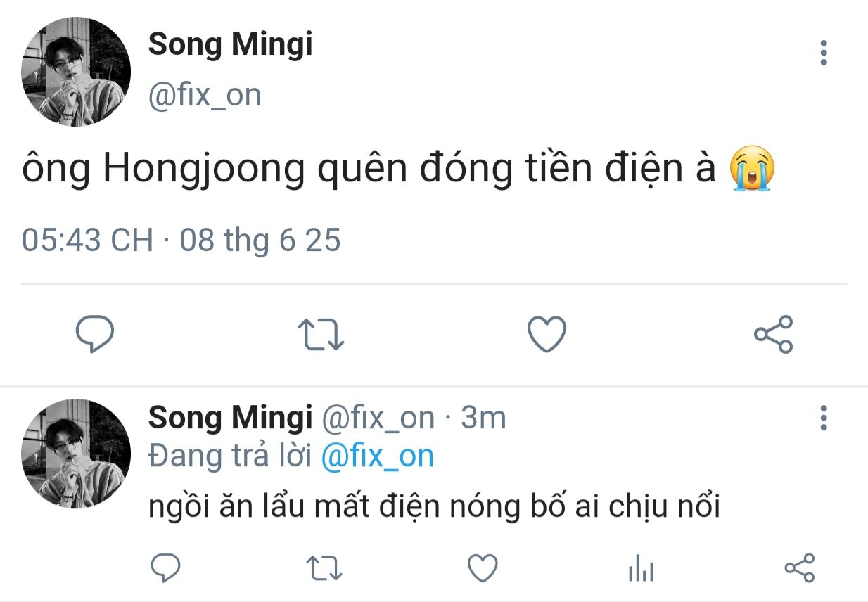This screenshot has height=602, width=868.
Task: Open more options on reply tweet
Action: 823,418
